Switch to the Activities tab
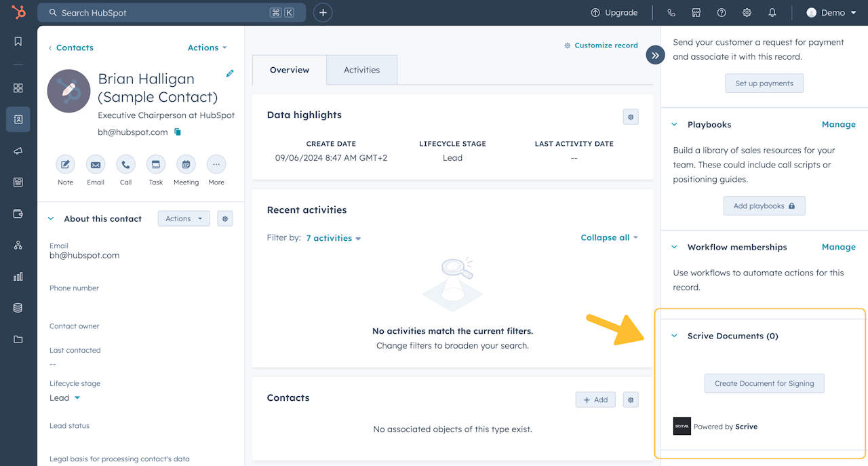This screenshot has height=466, width=868. (361, 70)
